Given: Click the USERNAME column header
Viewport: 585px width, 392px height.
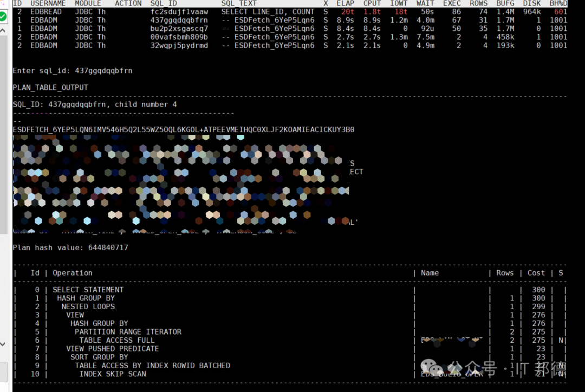Looking at the screenshot, I should pos(48,3).
